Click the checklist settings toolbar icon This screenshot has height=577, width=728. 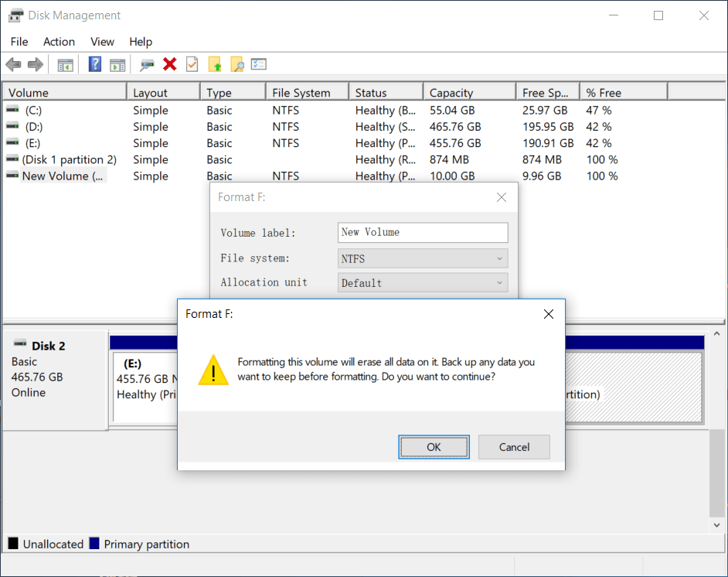click(x=259, y=64)
